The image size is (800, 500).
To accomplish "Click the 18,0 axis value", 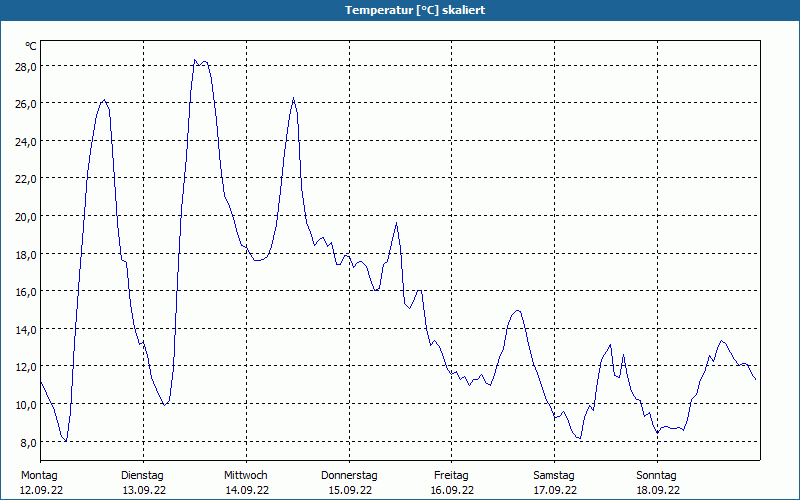I will [26, 255].
